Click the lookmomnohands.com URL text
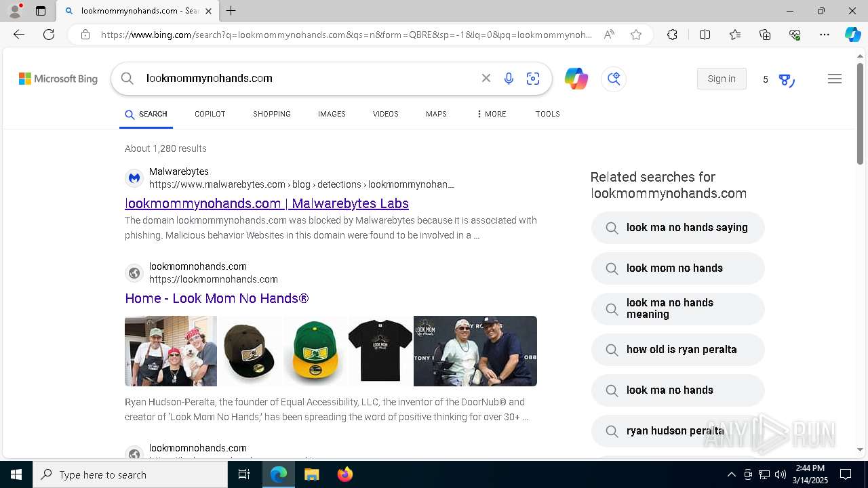This screenshot has width=868, height=488. click(x=214, y=279)
